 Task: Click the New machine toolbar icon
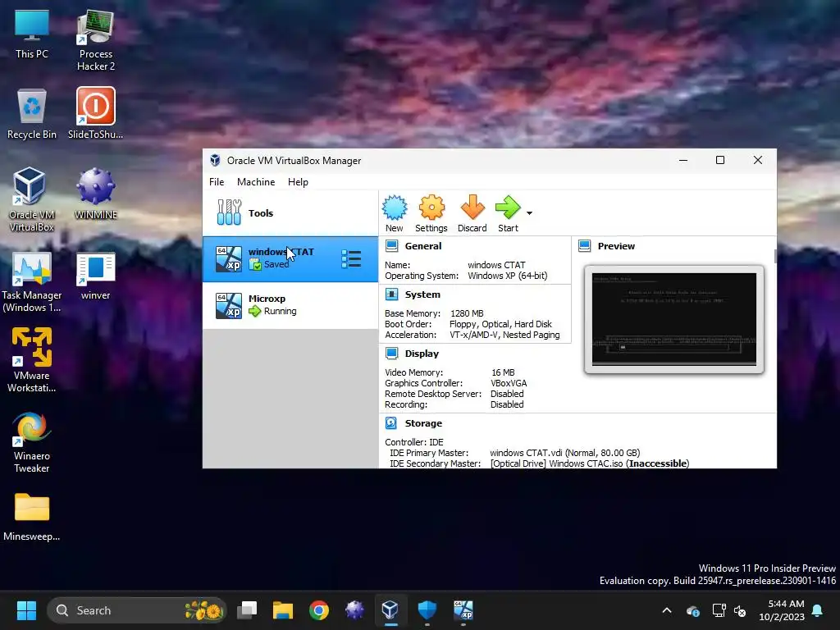pyautogui.click(x=395, y=214)
